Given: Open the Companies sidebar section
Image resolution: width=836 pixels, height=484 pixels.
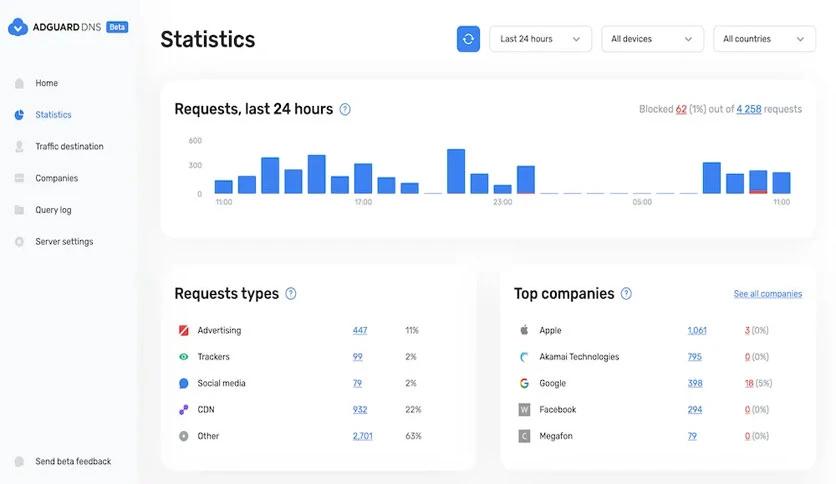Looking at the screenshot, I should click(57, 178).
